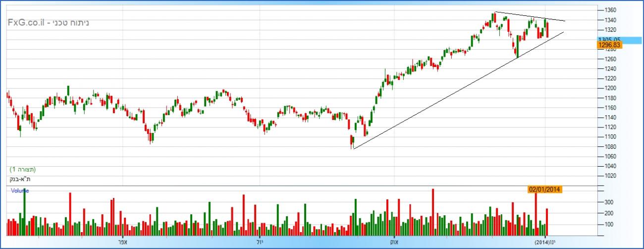Click the אפר month on time axis
Image resolution: width=644 pixels, height=249 pixels.
(x=123, y=242)
